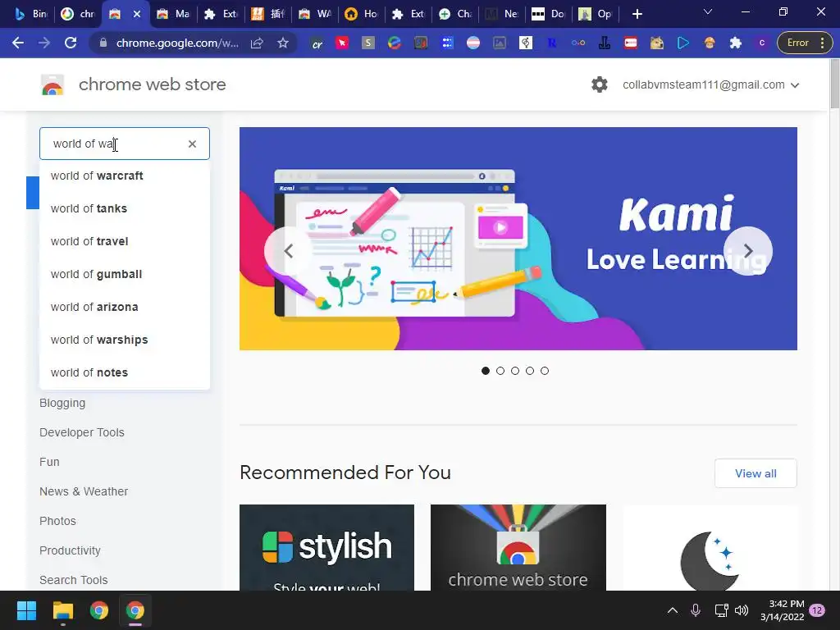Choose the 'world of arizona' suggestion
Viewport: 840px width, 630px height.
125,307
